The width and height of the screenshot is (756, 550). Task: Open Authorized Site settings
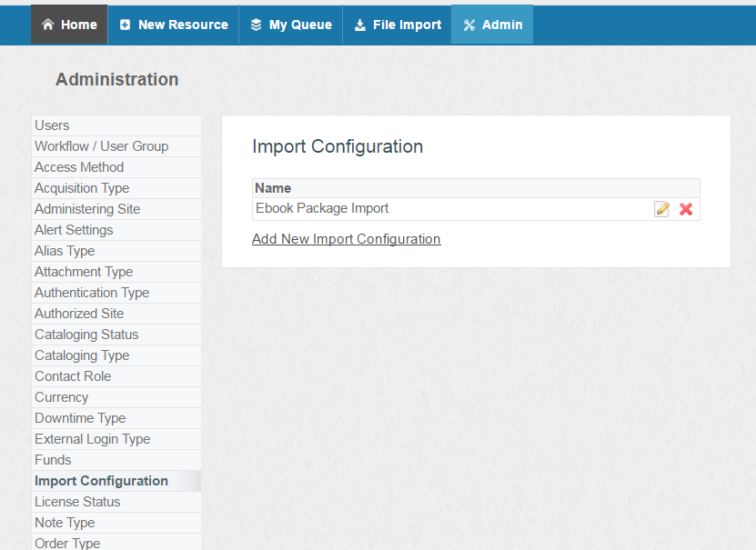click(x=116, y=314)
